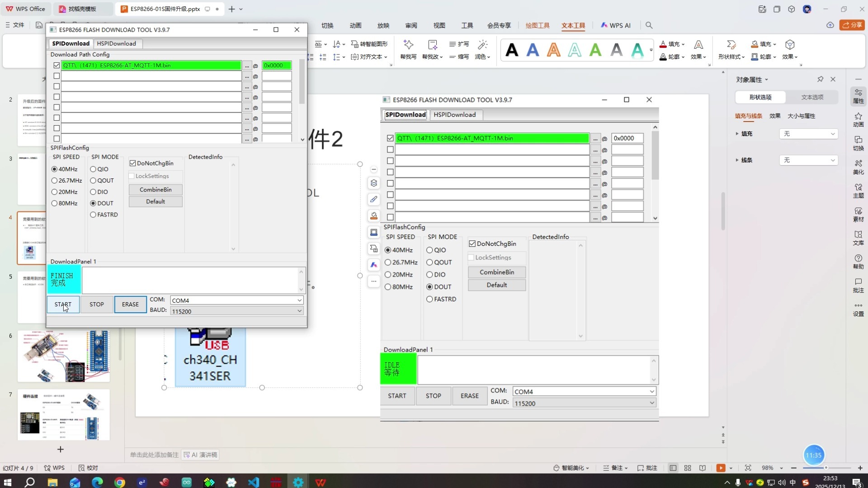Select QIO SPI mode radio button
Viewport: 868px width, 488px height.
(x=93, y=169)
